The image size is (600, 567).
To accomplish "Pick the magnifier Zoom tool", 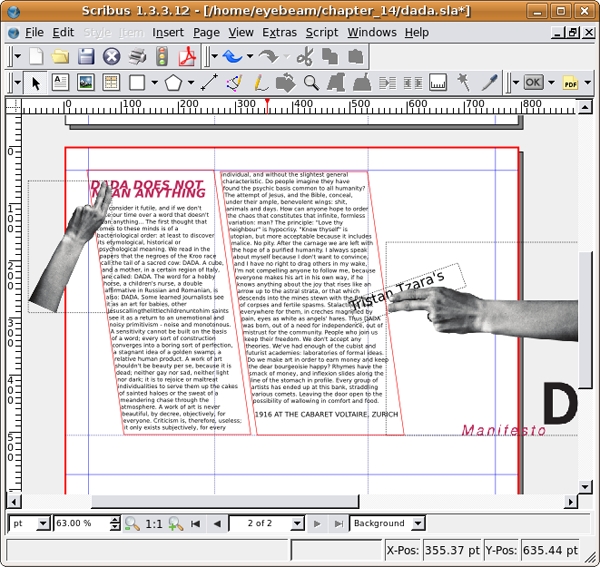I will (x=311, y=82).
